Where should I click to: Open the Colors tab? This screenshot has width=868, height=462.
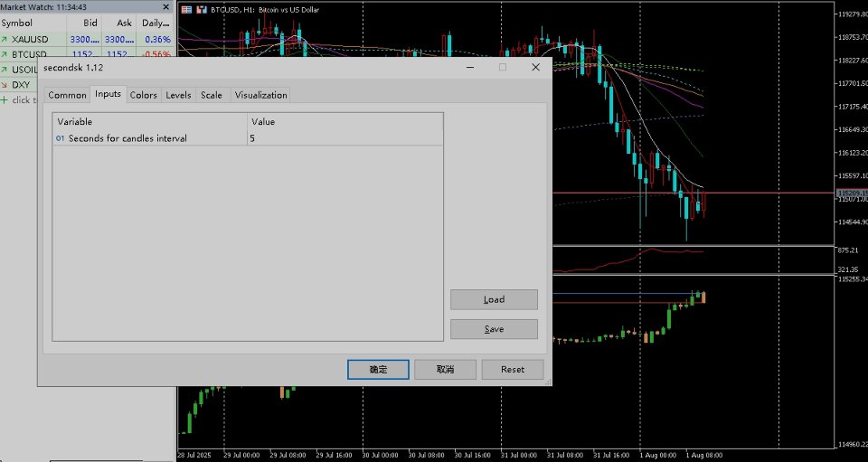click(144, 95)
